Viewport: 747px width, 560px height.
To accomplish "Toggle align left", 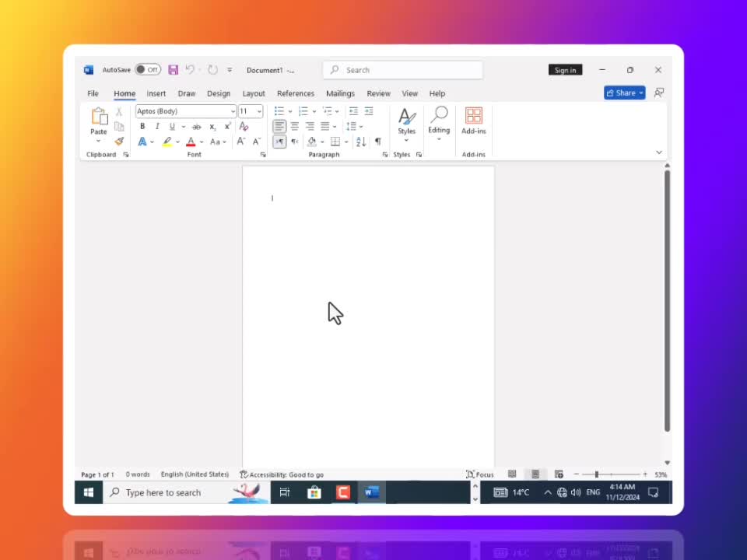I will (x=279, y=126).
